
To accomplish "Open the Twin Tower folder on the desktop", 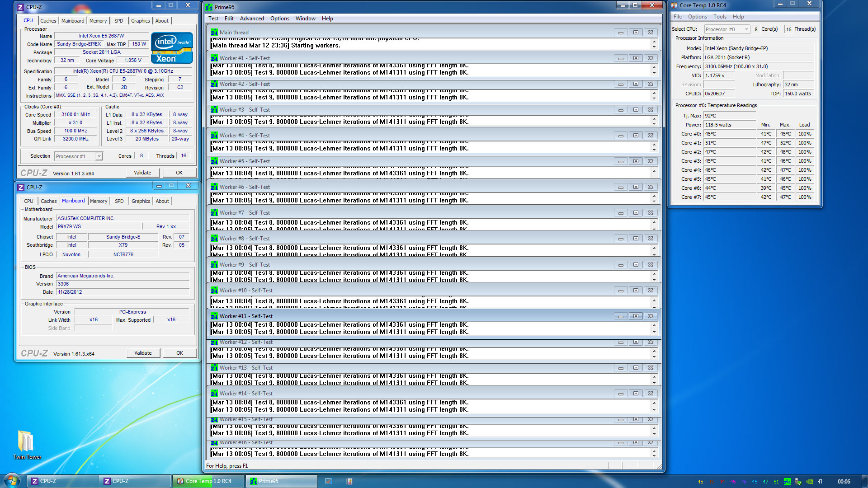I will (26, 445).
